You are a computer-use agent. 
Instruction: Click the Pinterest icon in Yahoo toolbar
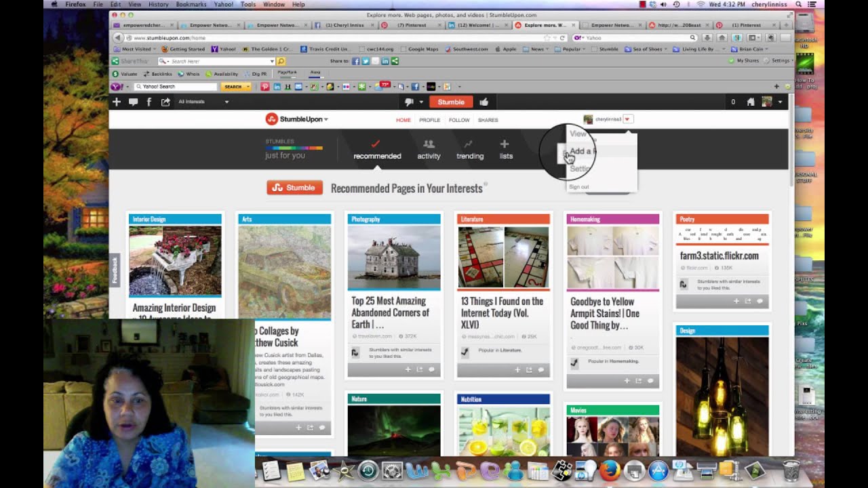point(264,87)
